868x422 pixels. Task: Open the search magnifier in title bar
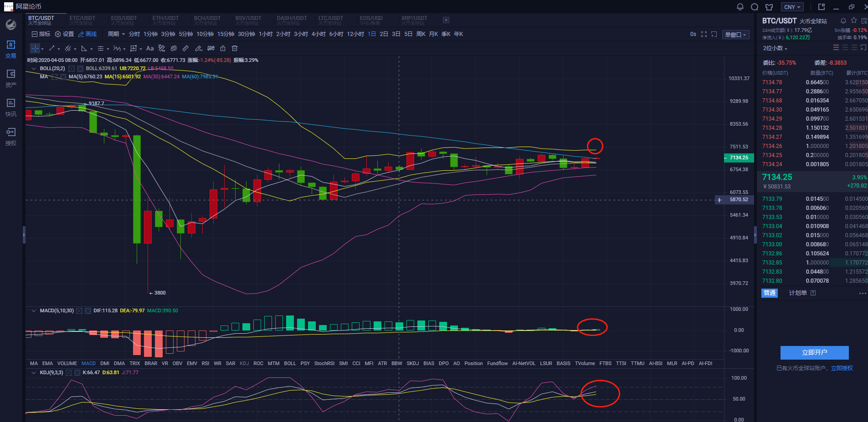tap(755, 7)
